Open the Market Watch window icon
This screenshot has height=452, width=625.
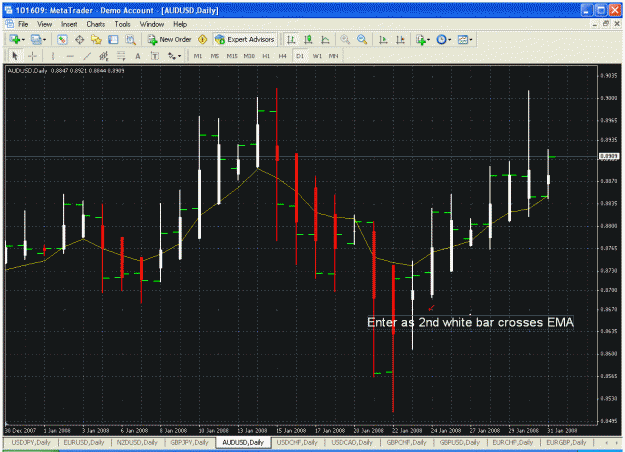pyautogui.click(x=62, y=39)
